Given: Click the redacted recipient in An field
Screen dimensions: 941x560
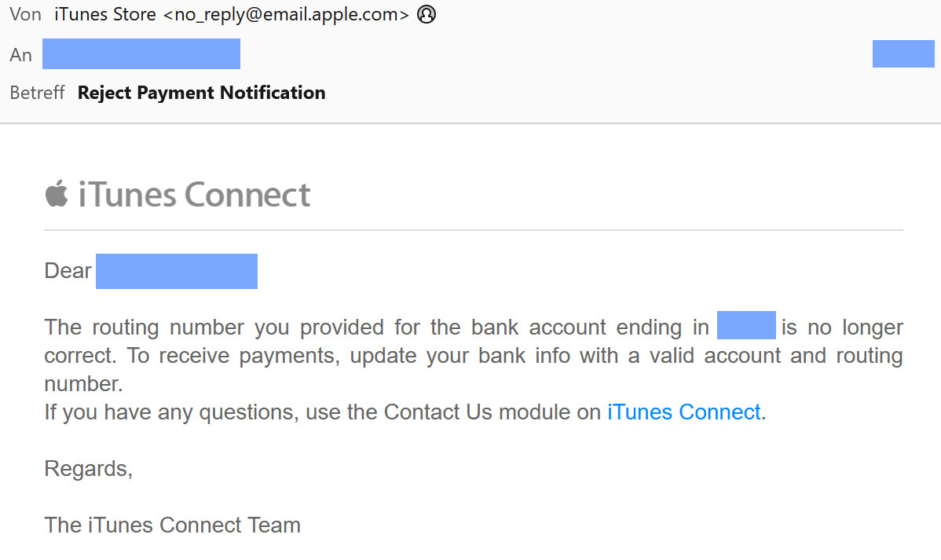Looking at the screenshot, I should pos(141,54).
